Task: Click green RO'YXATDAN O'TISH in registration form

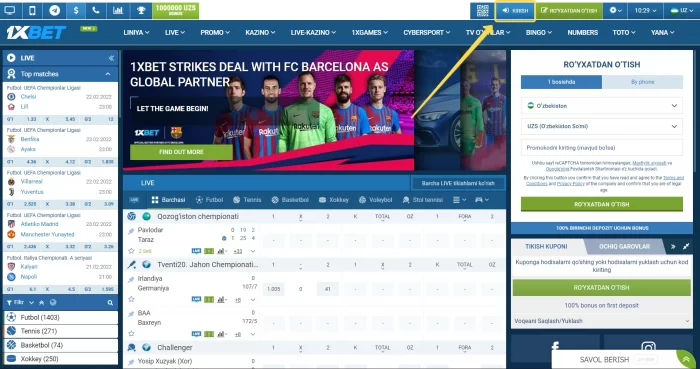Action: point(601,204)
